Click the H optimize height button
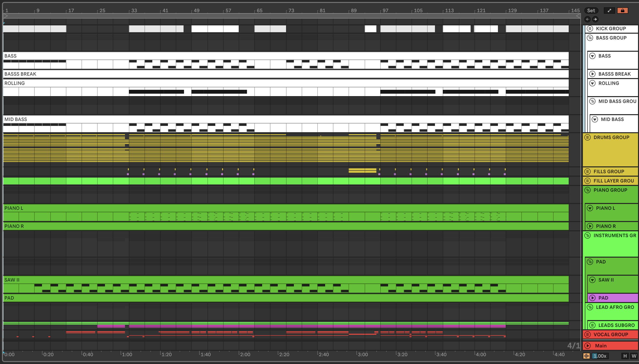Viewport: 639px width, 364px height. click(x=625, y=356)
